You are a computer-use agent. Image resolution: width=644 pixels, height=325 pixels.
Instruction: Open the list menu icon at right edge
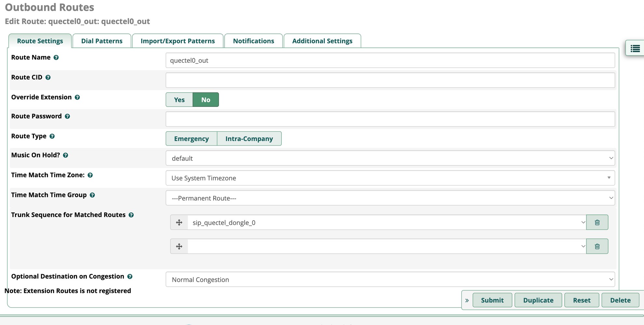635,48
